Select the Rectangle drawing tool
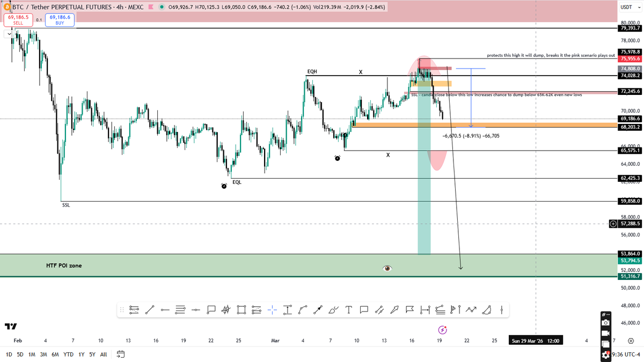Viewport: 644px width, 362px height. pyautogui.click(x=241, y=309)
